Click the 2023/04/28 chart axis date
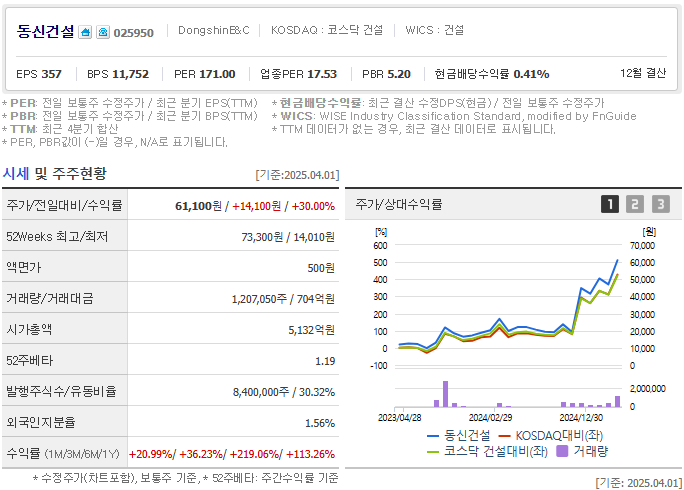Screen dimensions: 684x490 (x=400, y=418)
